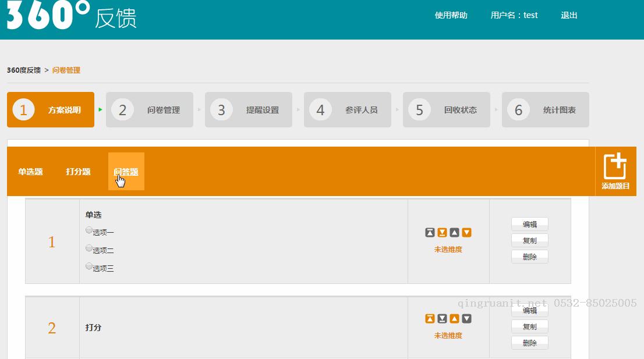The image size is (644, 359).
Task: Move question 1 to top icon
Action: [430, 233]
